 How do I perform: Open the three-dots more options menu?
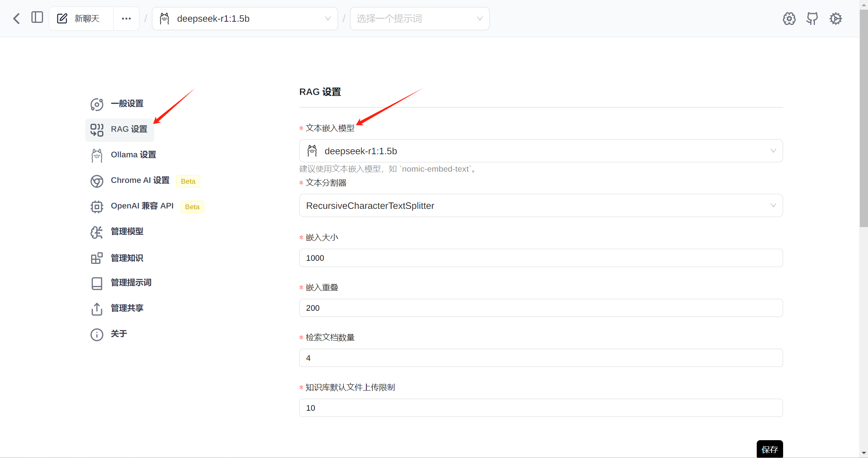pos(126,19)
